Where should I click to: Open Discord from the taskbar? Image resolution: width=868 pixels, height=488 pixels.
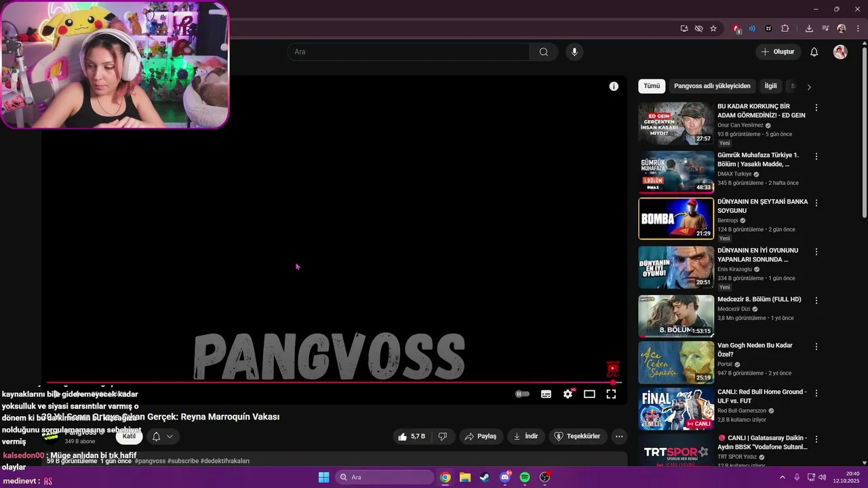click(x=505, y=477)
